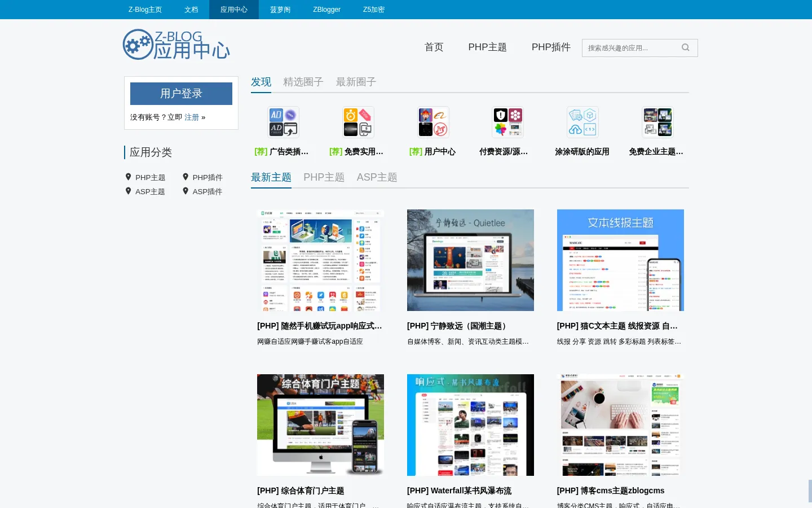Click the search magnifier icon
The image size is (812, 508).
click(x=686, y=47)
